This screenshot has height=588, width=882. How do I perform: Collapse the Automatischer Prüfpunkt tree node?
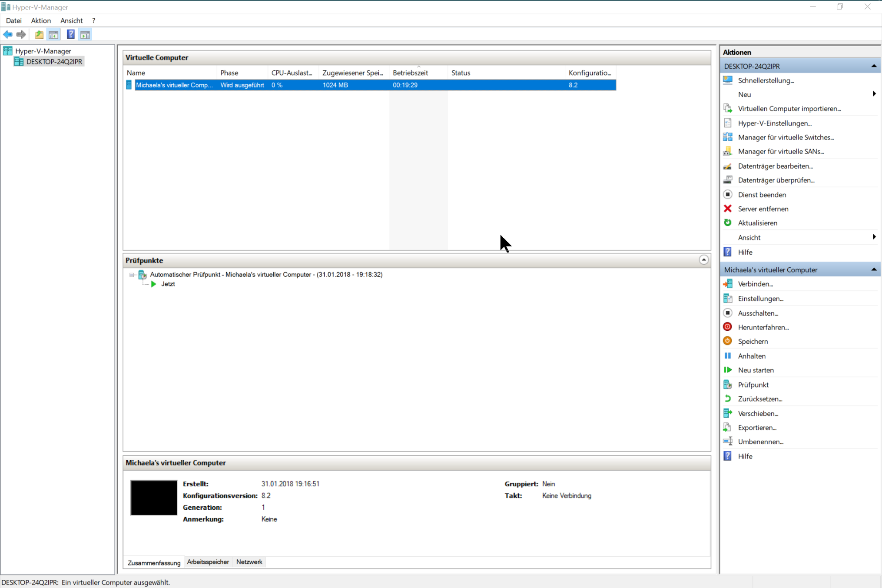point(132,275)
